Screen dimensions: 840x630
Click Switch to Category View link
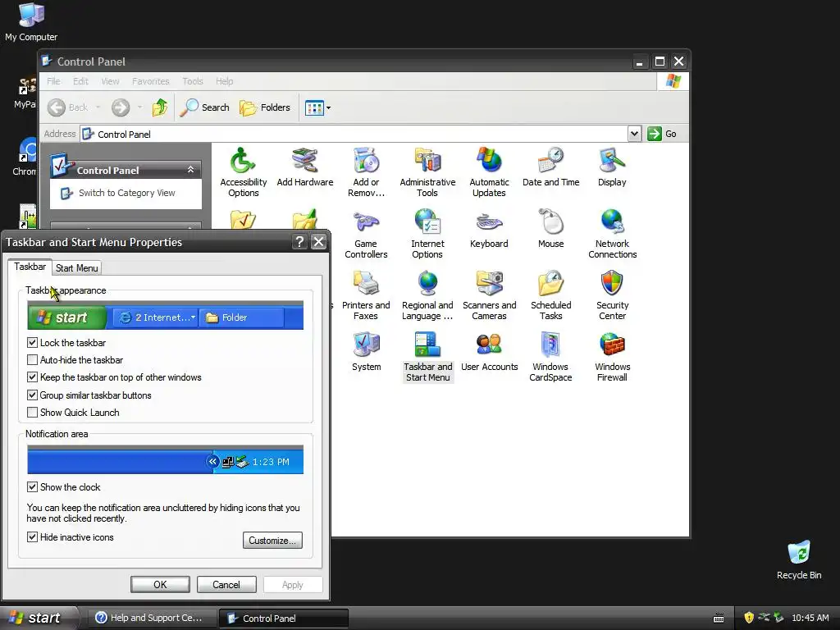pyautogui.click(x=127, y=193)
